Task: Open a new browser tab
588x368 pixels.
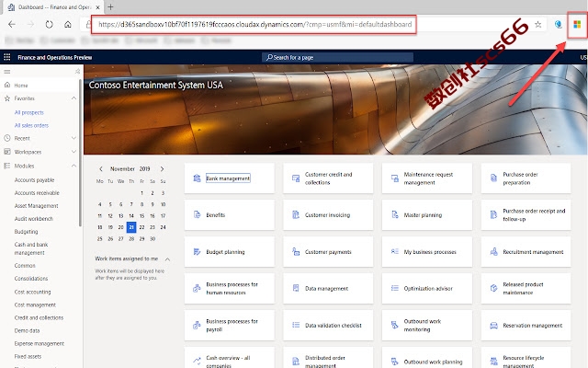Action: point(110,6)
